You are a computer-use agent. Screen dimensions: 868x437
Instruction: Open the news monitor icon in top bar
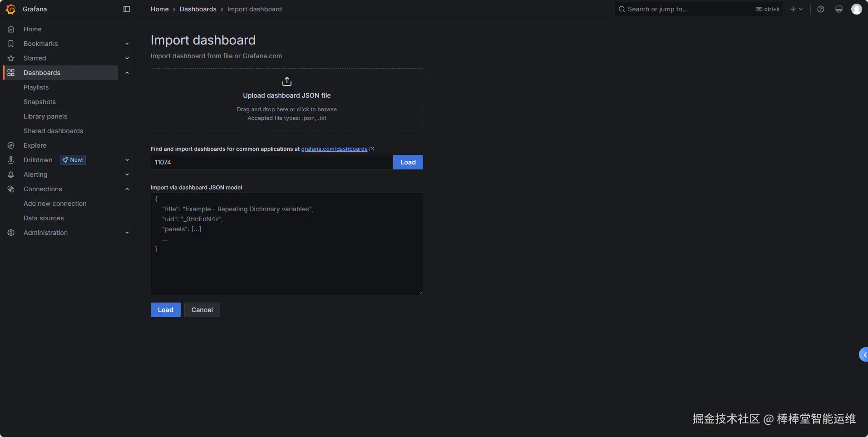(839, 9)
